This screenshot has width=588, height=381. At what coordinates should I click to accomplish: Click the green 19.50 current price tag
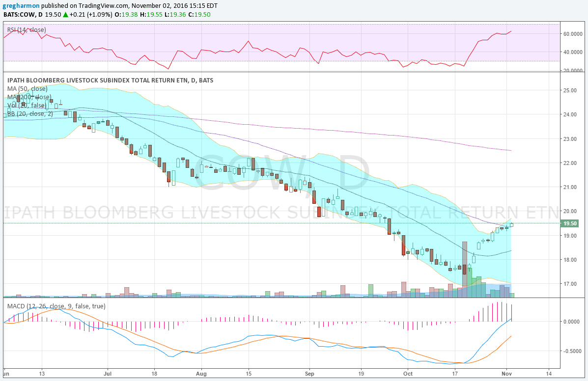click(570, 223)
